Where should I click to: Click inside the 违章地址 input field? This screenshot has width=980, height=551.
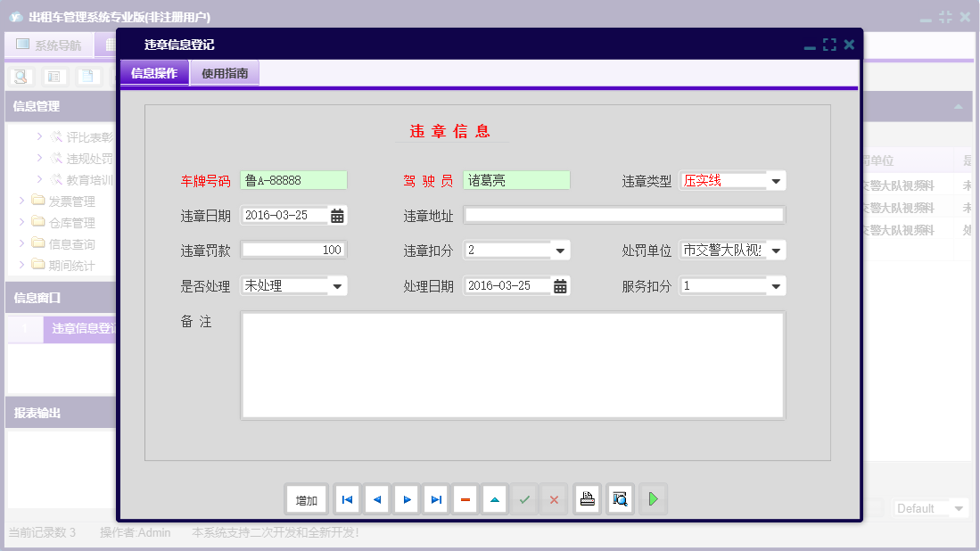[x=624, y=214]
